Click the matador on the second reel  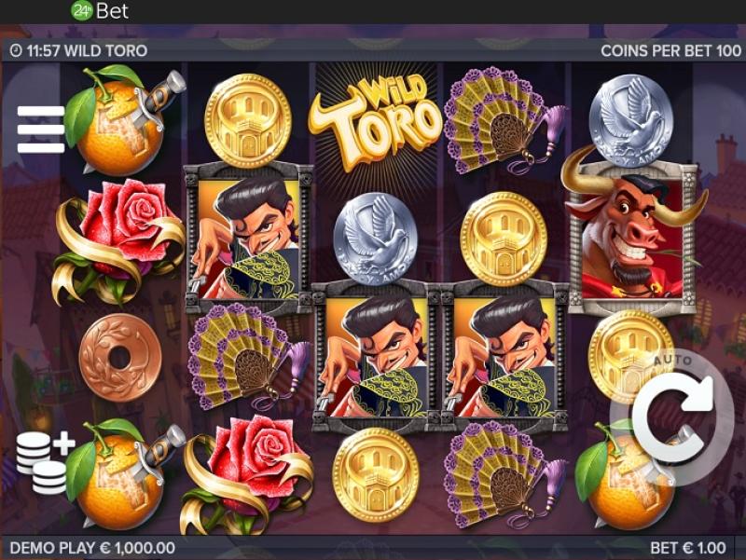coord(248,236)
